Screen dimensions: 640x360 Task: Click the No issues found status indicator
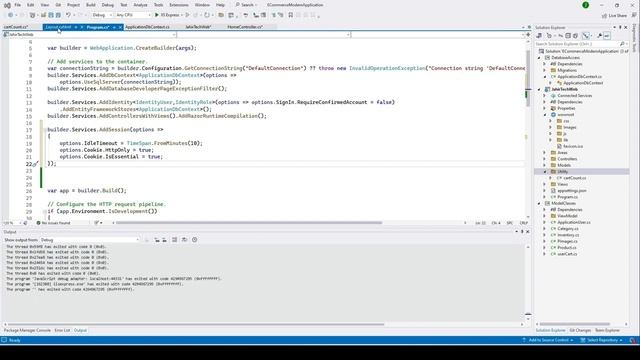pyautogui.click(x=53, y=223)
